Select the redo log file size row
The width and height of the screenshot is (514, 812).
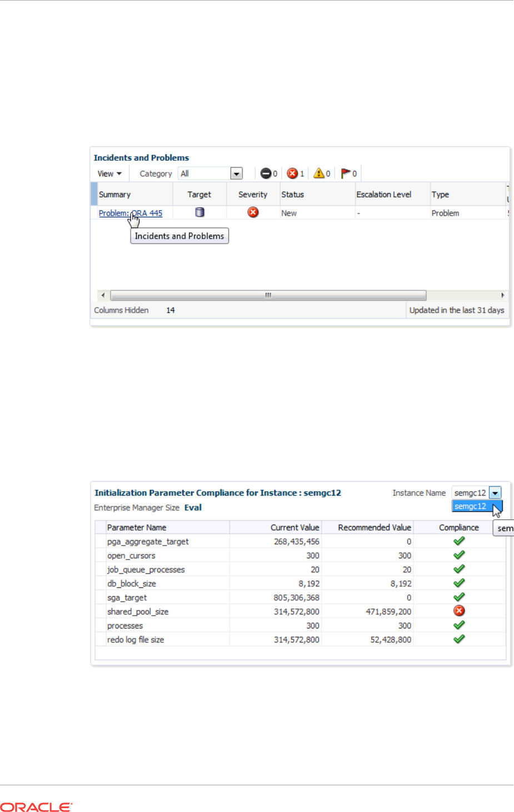tap(300, 639)
